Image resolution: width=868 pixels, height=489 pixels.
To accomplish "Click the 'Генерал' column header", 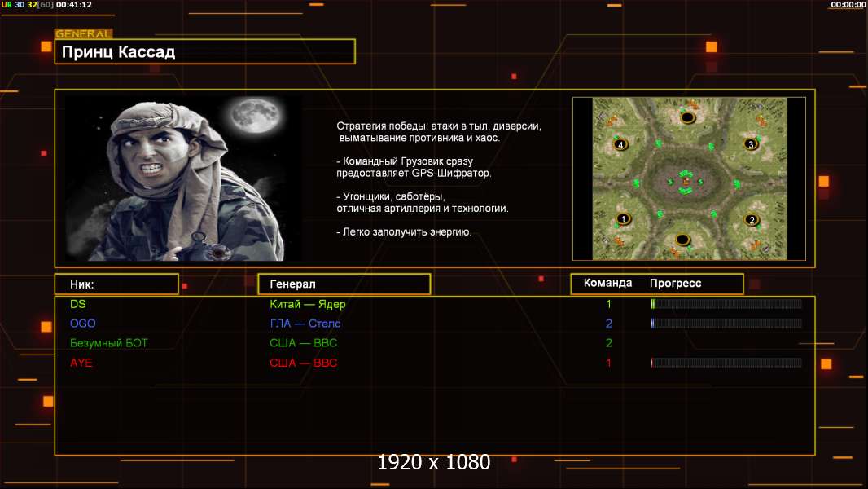I will (344, 284).
